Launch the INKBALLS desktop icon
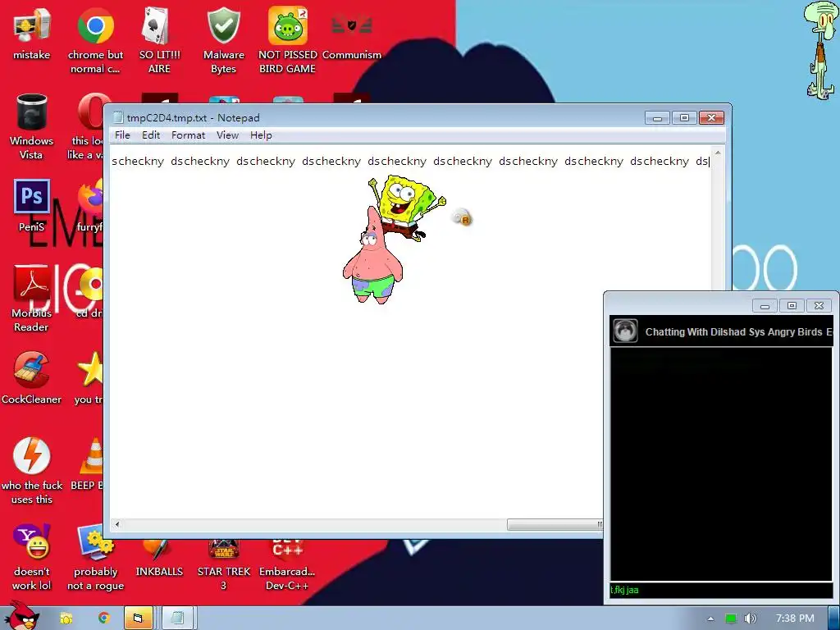 159,559
